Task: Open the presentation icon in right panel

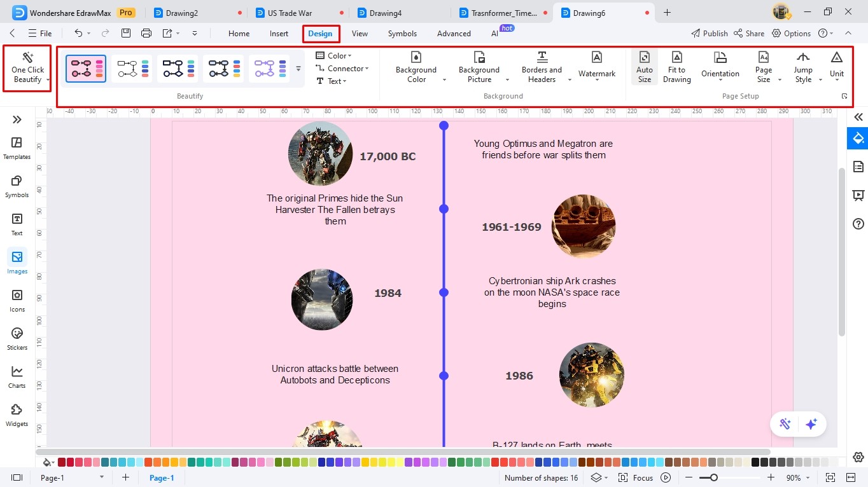Action: 858,195
